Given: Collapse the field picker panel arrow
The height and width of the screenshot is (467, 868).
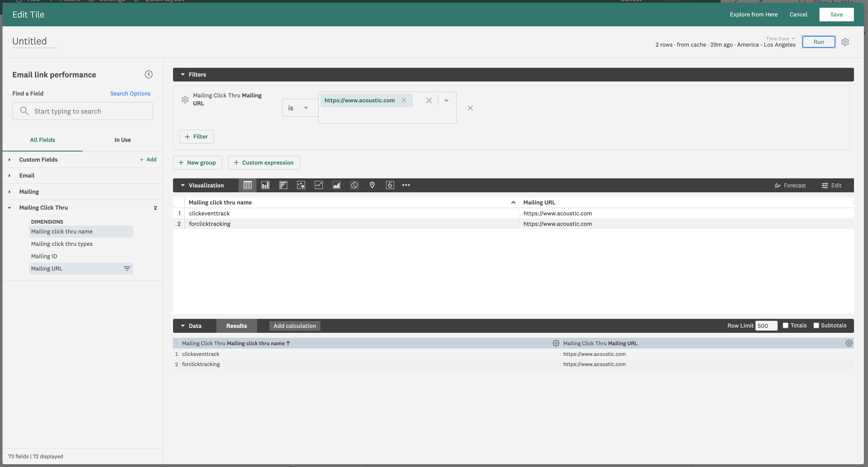Looking at the screenshot, I should tap(149, 74).
